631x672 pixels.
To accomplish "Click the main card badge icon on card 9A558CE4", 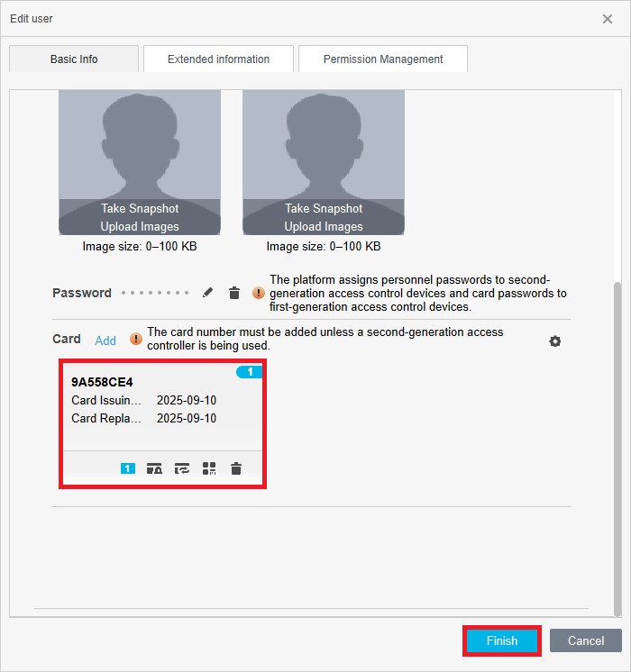I will pos(128,468).
